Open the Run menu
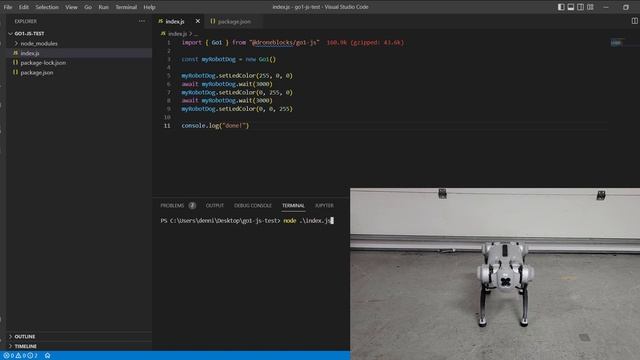 (104, 7)
